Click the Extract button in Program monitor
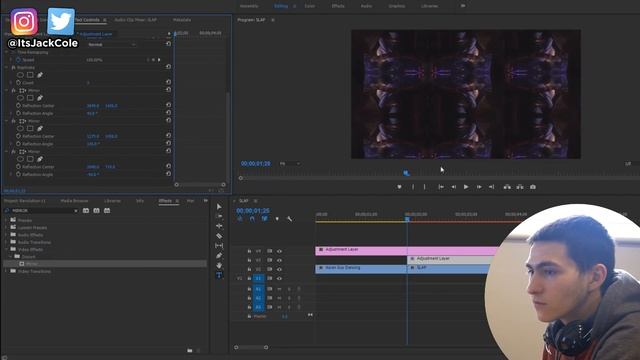Screen dimensions: 640x360 (520, 187)
